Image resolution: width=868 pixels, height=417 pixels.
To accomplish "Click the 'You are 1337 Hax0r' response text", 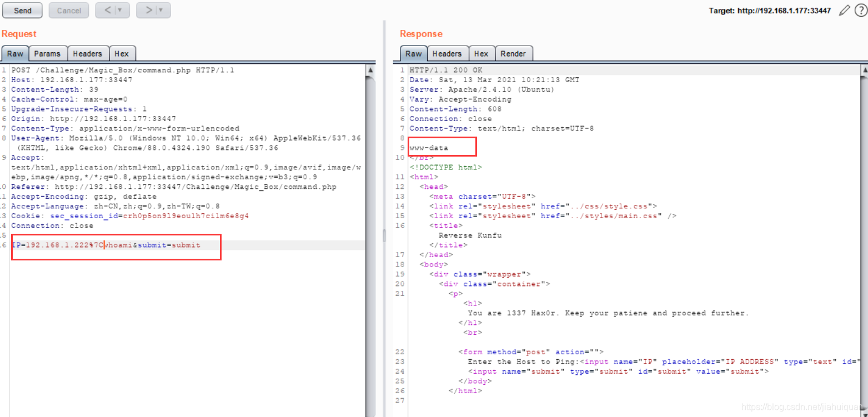I will (x=608, y=313).
